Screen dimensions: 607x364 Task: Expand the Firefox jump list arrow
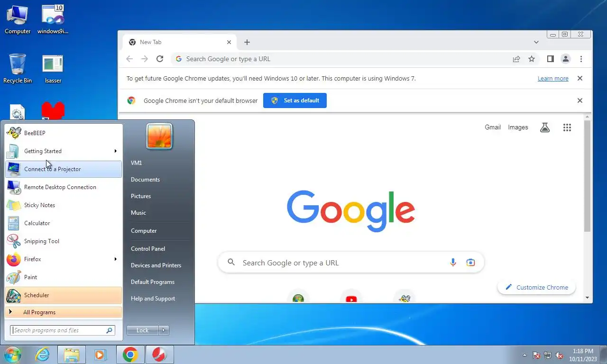[115, 259]
